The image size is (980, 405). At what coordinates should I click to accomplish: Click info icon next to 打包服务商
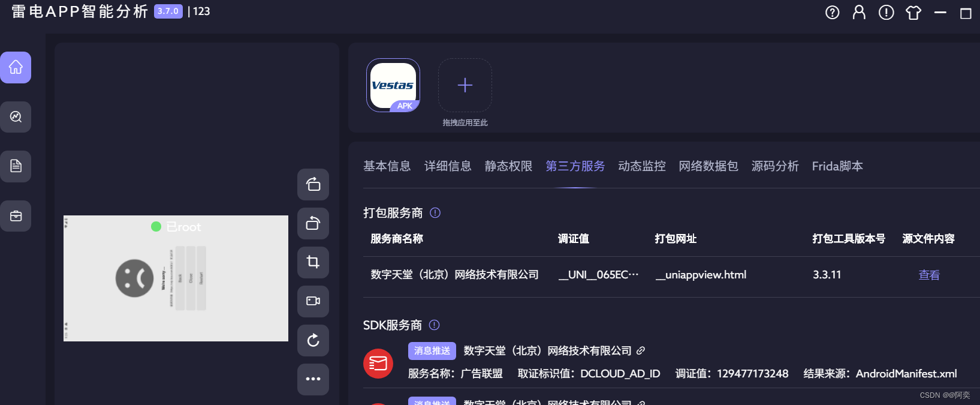(435, 212)
